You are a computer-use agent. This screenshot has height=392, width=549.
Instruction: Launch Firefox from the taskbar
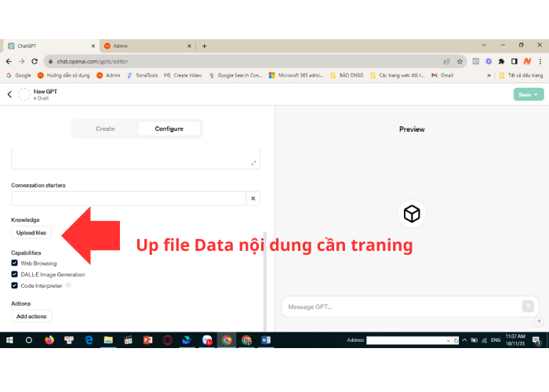point(49,340)
